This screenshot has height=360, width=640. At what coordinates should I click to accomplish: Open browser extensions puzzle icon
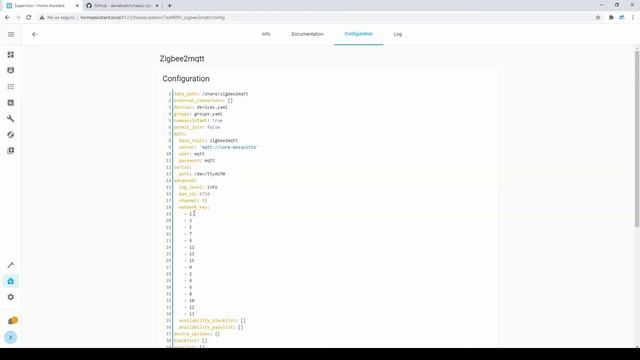tap(611, 18)
